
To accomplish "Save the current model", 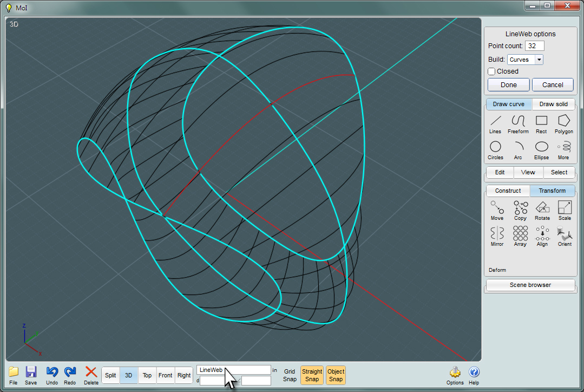I will 30,375.
